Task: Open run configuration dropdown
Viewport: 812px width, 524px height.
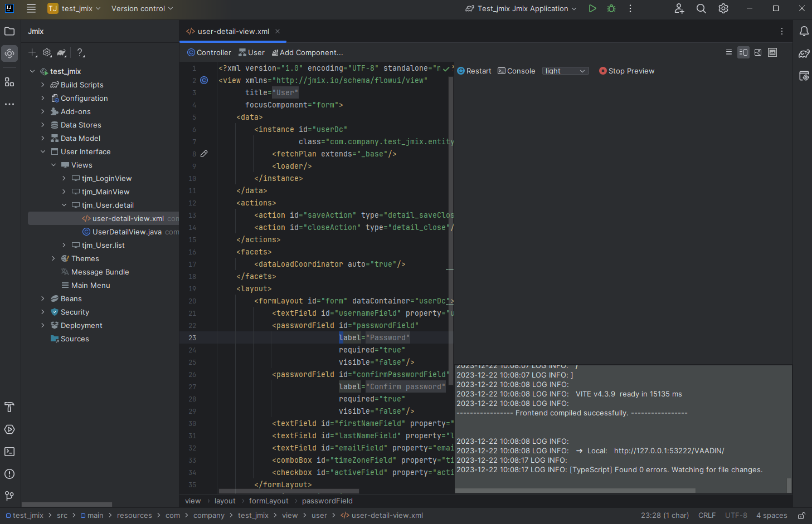Action: point(521,8)
